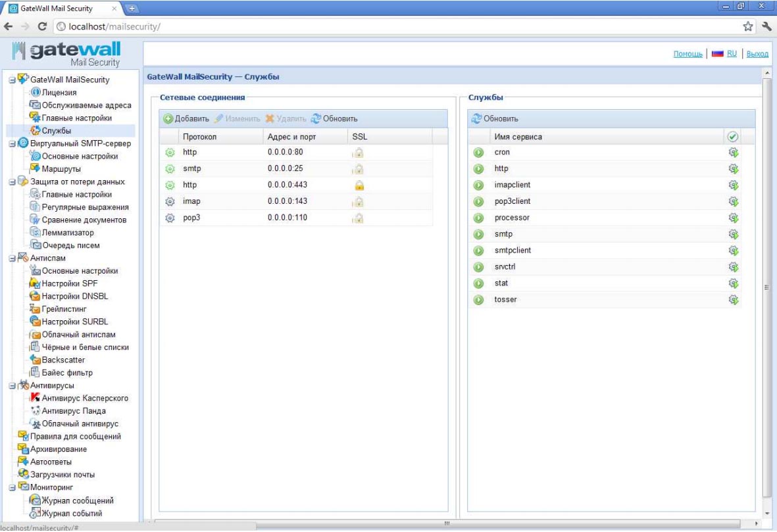Bookmark the page with the star icon
777x532 pixels.
pos(748,27)
